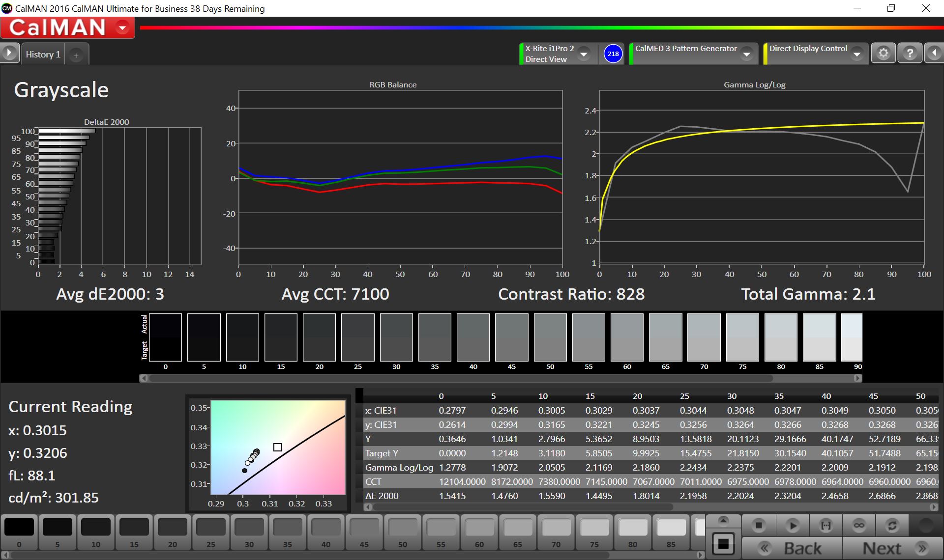Select the History 1 tab
The image size is (944, 560).
(x=43, y=55)
